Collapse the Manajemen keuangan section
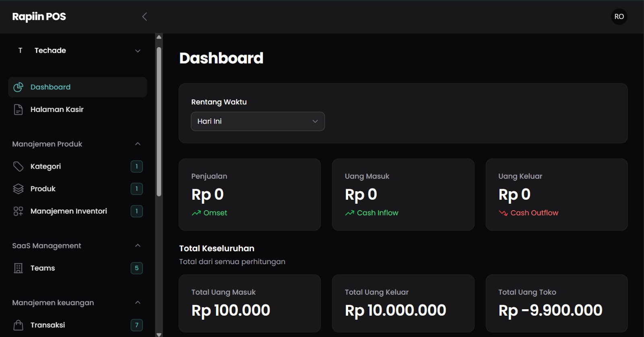This screenshot has height=337, width=644. click(138, 302)
